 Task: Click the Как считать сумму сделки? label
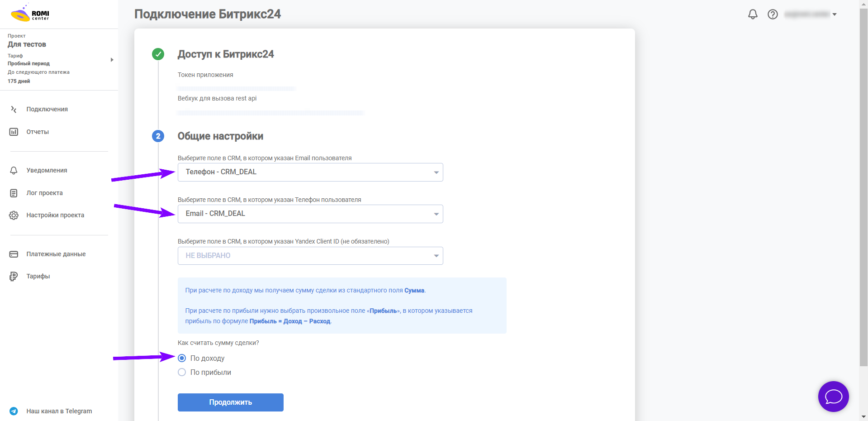(218, 343)
